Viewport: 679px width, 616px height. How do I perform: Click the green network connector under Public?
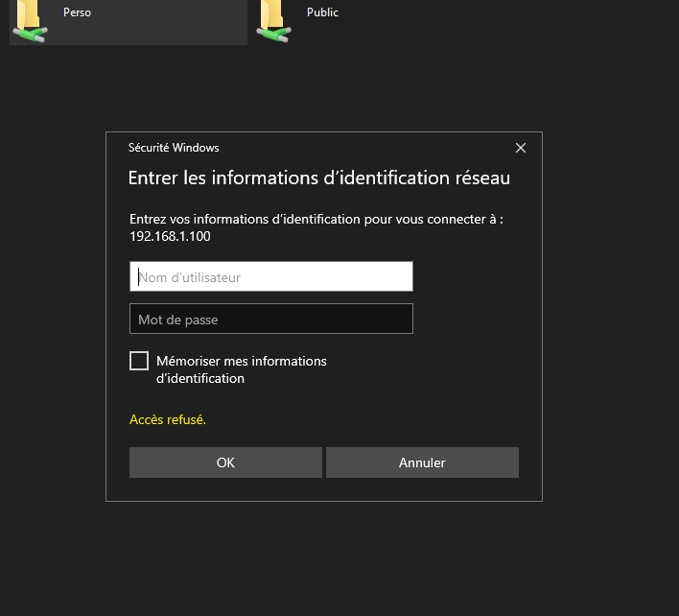(274, 35)
